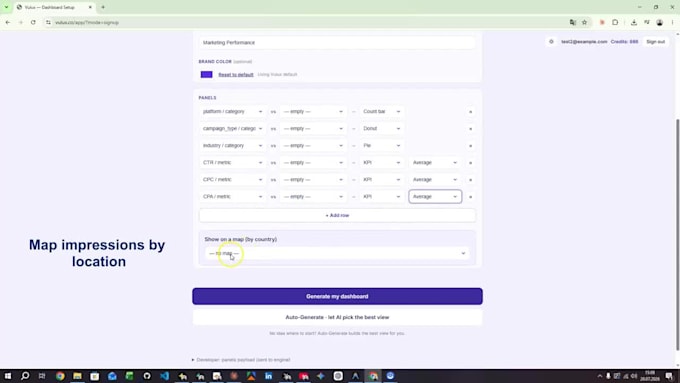
Task: Remove the campaign_type panel row
Action: (471, 129)
